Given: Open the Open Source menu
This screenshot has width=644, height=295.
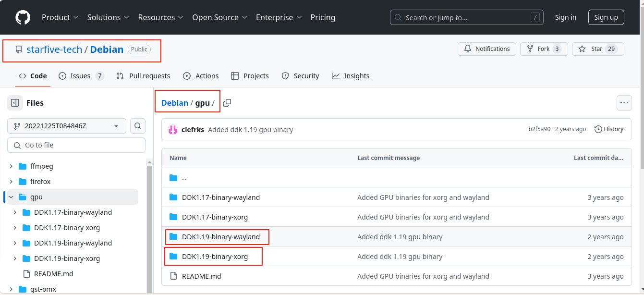Looking at the screenshot, I should [x=219, y=17].
